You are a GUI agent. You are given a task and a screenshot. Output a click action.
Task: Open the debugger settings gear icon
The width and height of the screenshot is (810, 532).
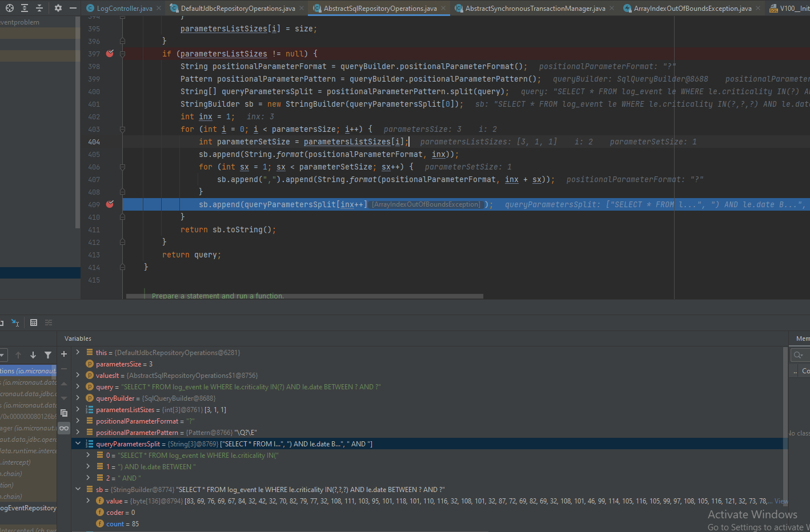[57, 8]
